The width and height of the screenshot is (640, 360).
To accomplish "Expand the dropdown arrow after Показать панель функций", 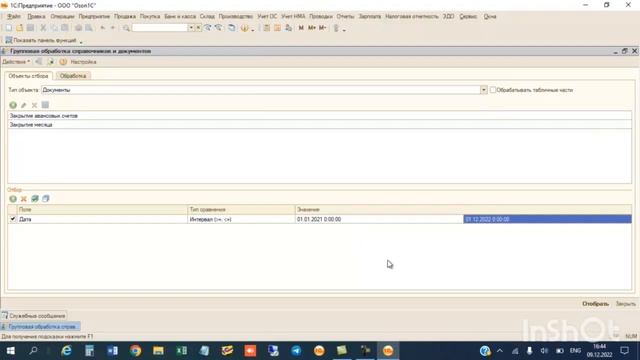I will (x=81, y=41).
